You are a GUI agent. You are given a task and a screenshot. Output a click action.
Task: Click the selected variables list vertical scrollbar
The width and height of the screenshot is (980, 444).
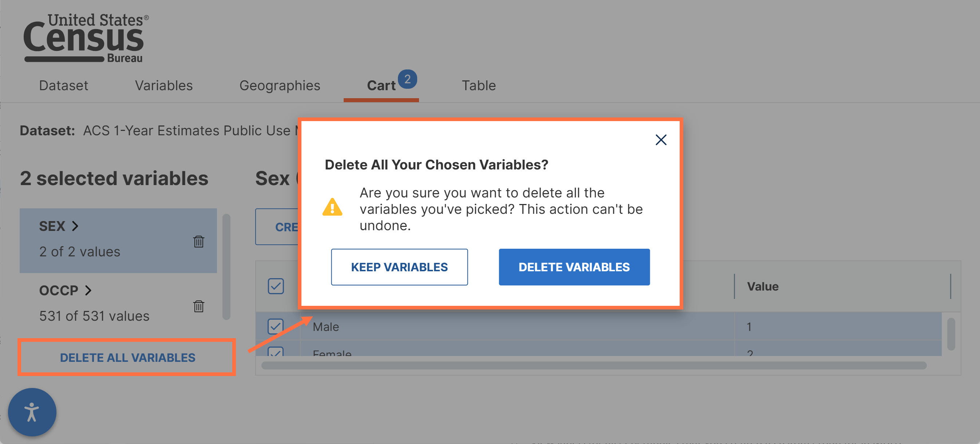coord(227,267)
